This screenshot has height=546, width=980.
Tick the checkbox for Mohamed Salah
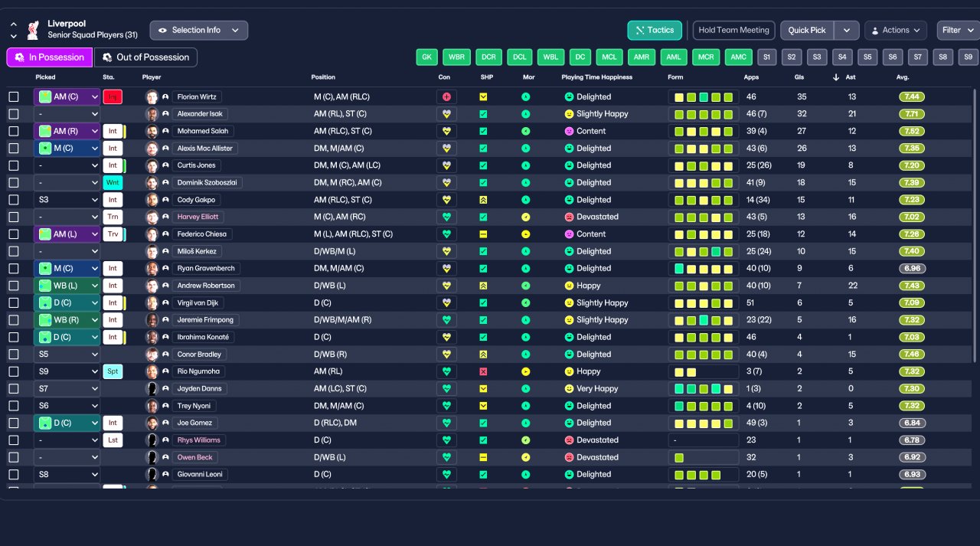(x=14, y=131)
